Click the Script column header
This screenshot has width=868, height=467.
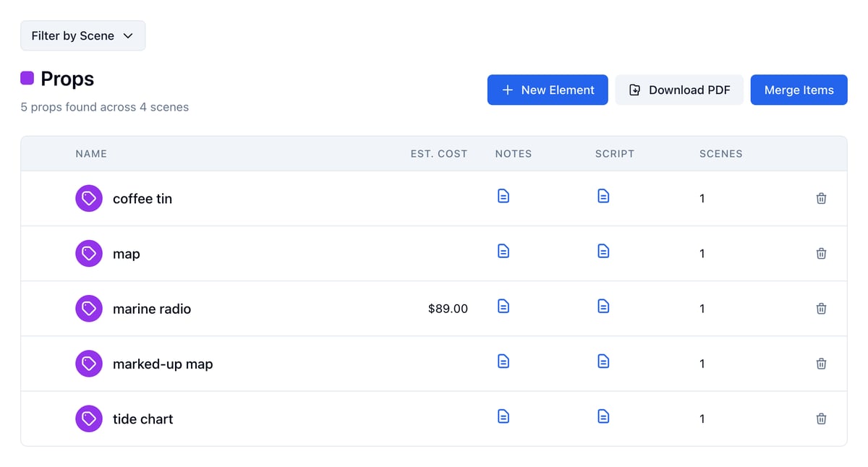coord(615,153)
